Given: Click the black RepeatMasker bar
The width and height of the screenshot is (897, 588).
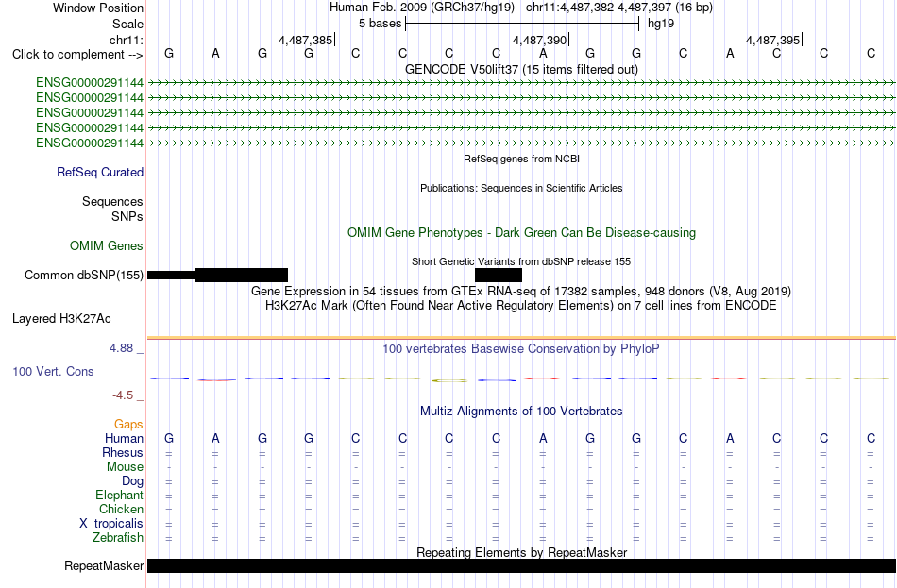Looking at the screenshot, I should 521,565.
